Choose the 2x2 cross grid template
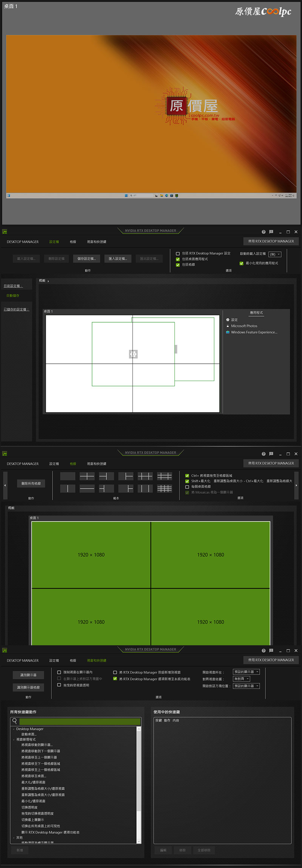The image size is (302, 868). [87, 476]
